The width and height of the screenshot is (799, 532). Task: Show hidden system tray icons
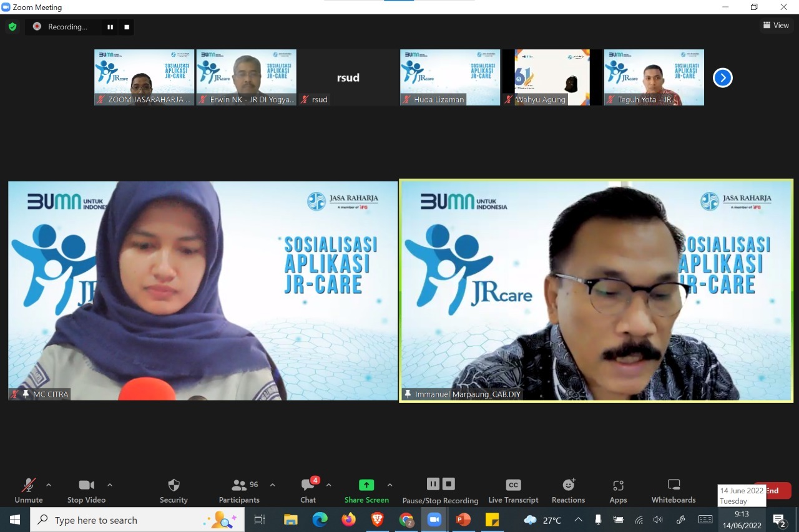[x=578, y=520]
